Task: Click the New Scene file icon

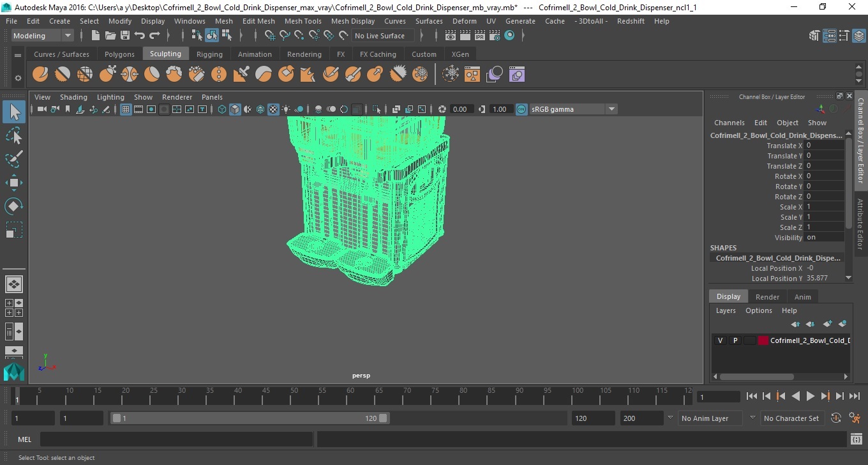Action: pos(96,36)
